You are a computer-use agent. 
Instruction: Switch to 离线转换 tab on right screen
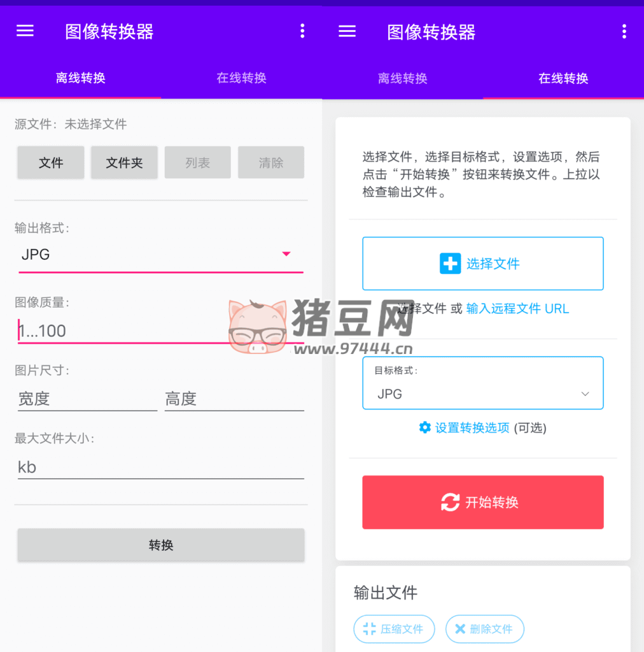click(x=402, y=79)
